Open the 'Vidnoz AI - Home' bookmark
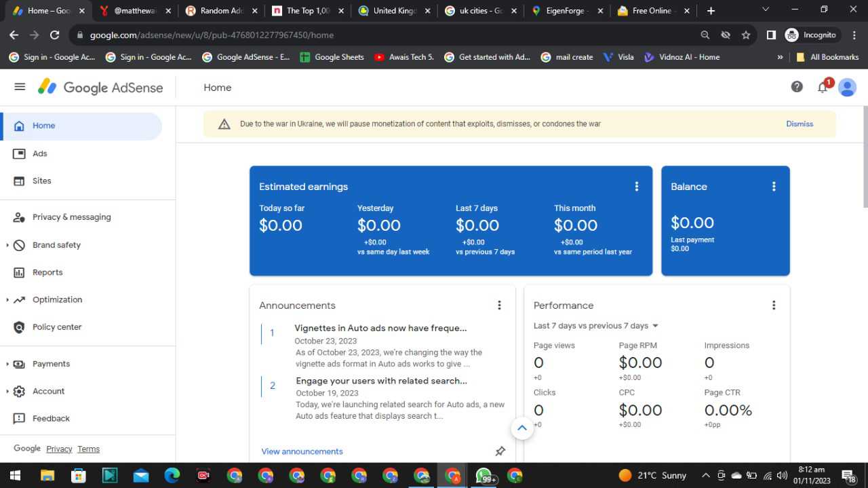Image resolution: width=868 pixels, height=488 pixels. point(682,57)
